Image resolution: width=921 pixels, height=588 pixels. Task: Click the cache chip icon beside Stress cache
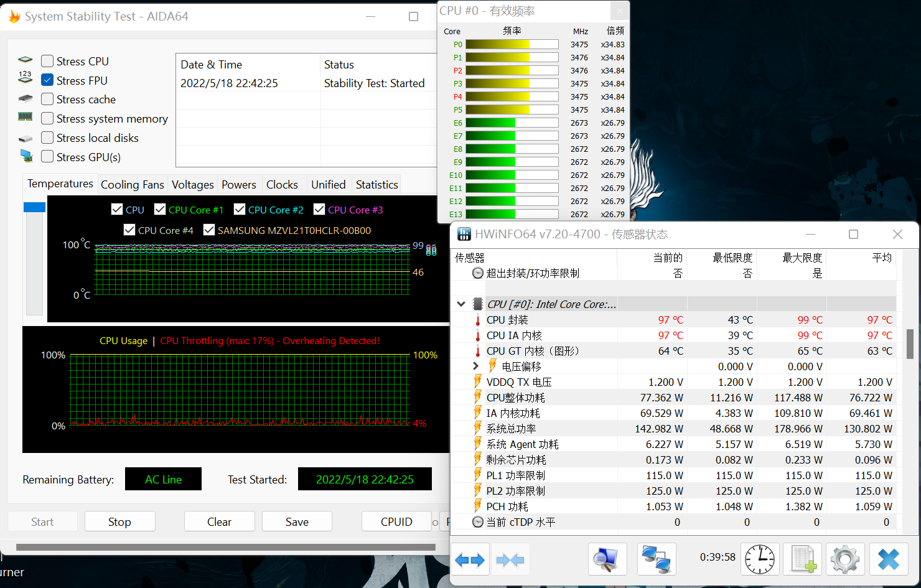click(x=25, y=99)
